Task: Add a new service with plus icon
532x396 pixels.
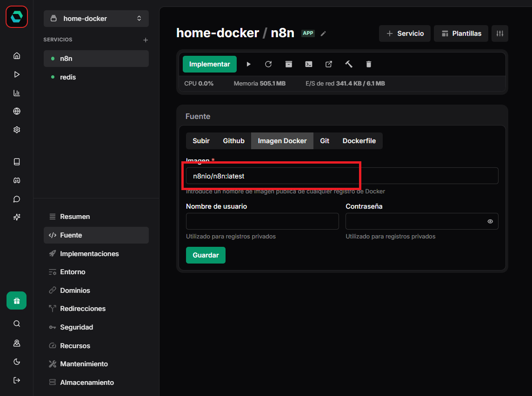Action: click(146, 40)
